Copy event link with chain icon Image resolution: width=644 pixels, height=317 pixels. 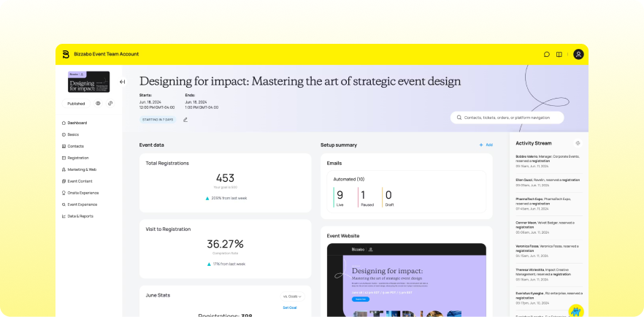[110, 104]
